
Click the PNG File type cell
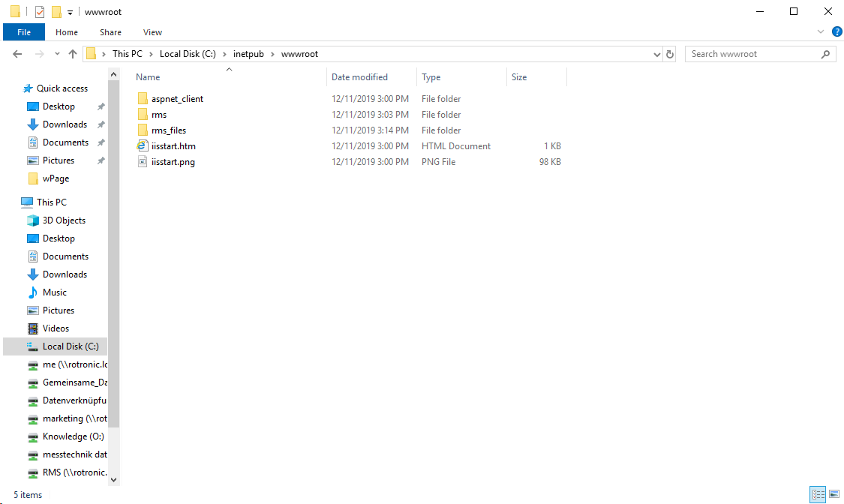click(x=438, y=161)
